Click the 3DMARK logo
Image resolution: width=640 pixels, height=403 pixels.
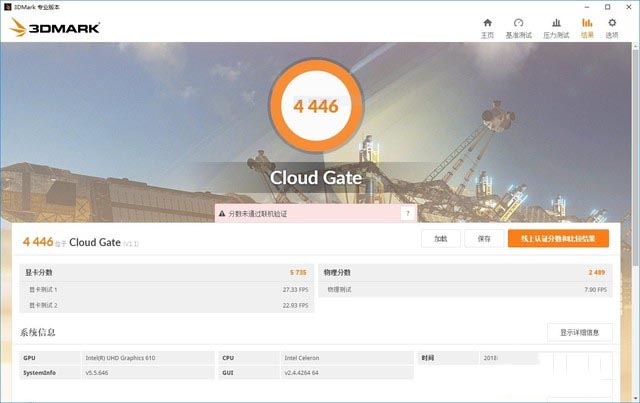pos(54,27)
